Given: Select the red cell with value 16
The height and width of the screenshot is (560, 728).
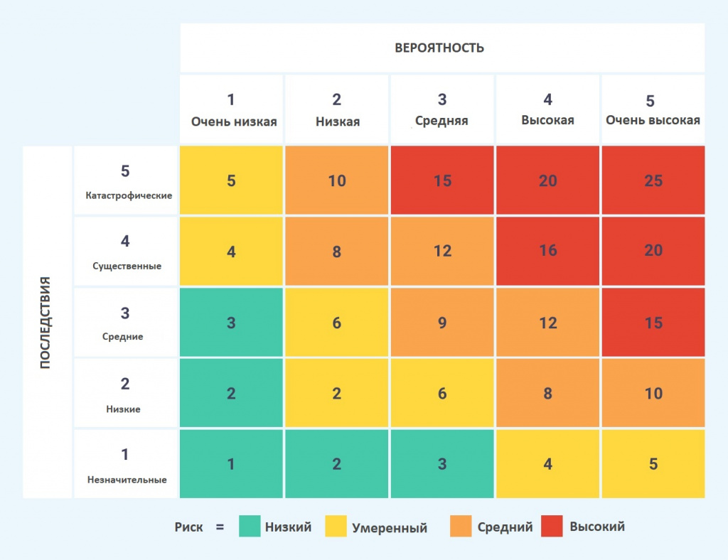Looking at the screenshot, I should coord(547,251).
